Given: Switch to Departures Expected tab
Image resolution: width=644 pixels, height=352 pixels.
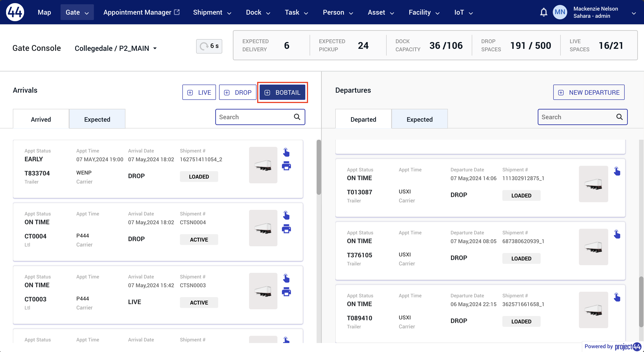Looking at the screenshot, I should [420, 119].
